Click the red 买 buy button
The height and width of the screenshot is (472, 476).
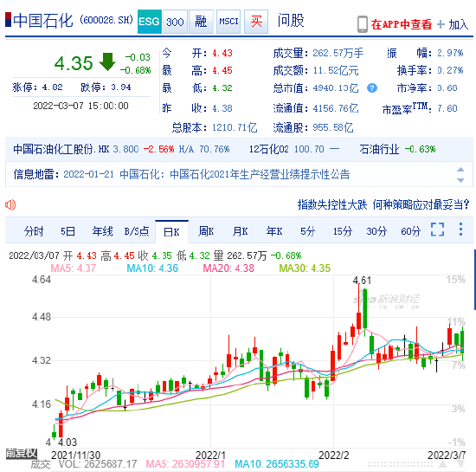tap(256, 22)
